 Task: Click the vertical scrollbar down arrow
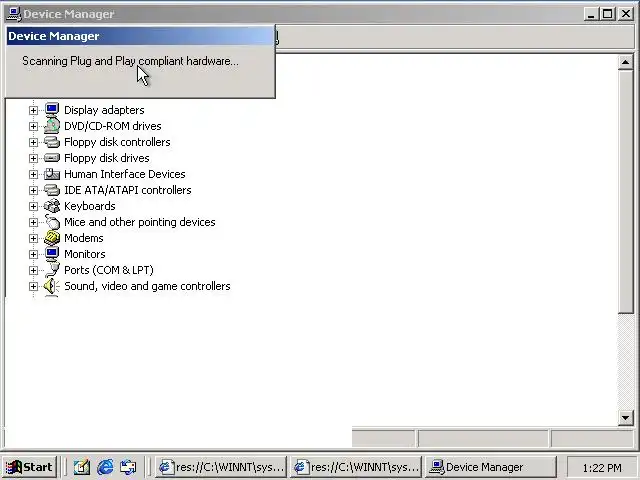coord(625,418)
